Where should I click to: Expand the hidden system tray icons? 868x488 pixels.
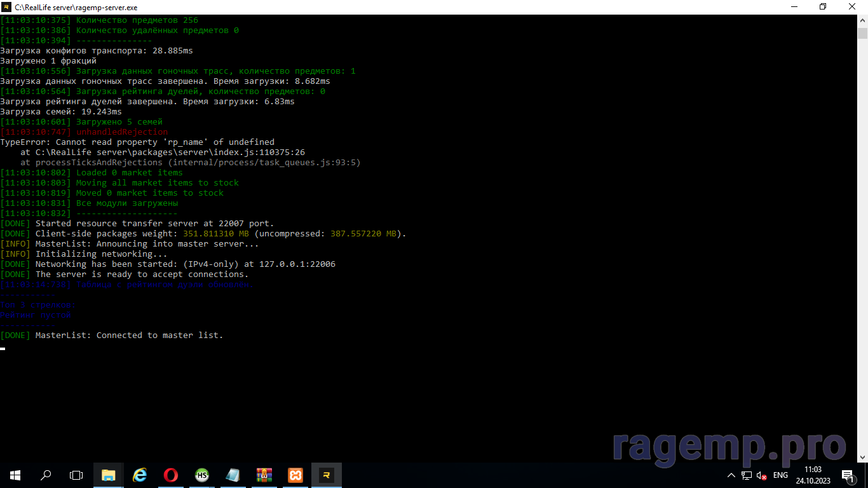(731, 475)
